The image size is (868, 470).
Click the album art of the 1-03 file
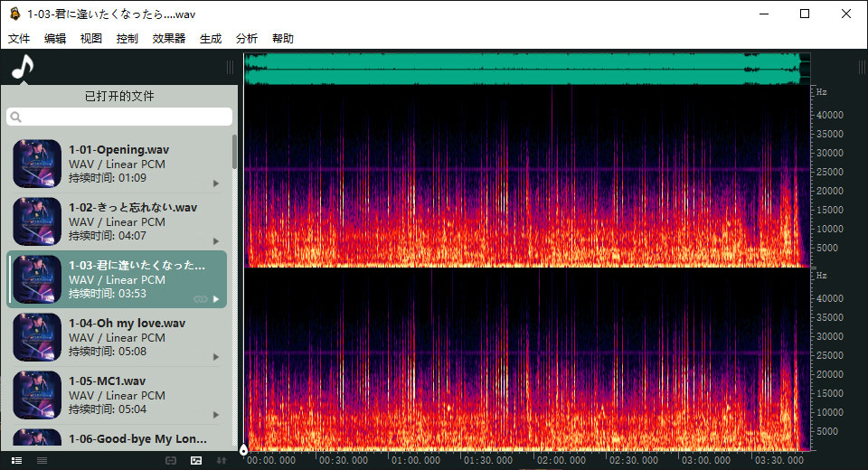point(37,279)
